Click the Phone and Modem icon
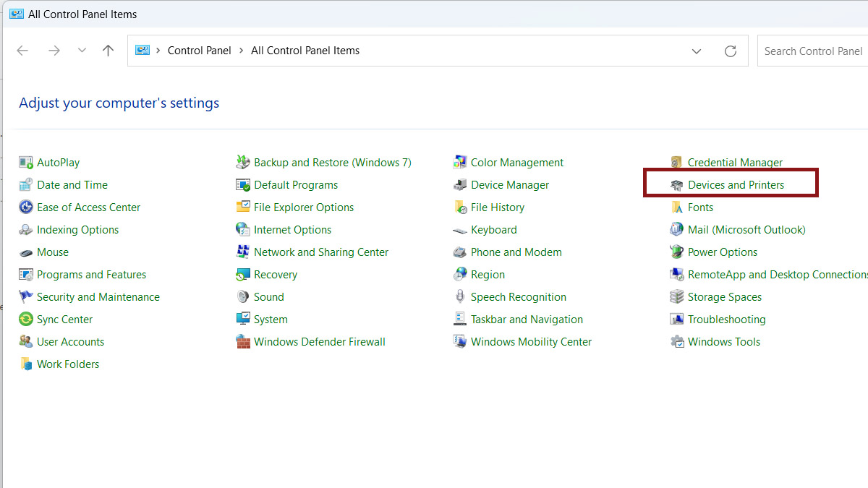The width and height of the screenshot is (868, 488). (x=460, y=252)
